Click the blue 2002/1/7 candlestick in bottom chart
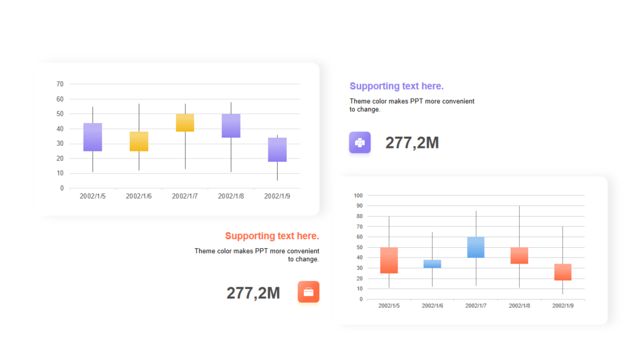644x362 pixels. coord(476,247)
